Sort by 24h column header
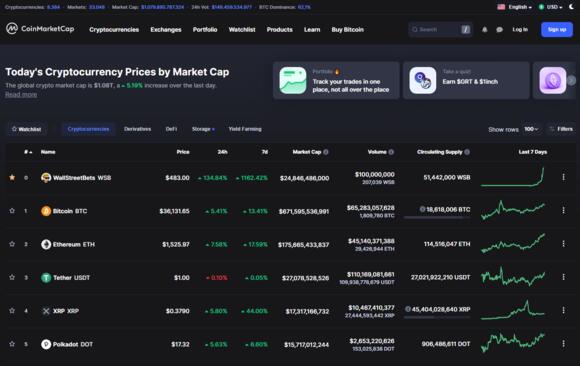 [222, 152]
